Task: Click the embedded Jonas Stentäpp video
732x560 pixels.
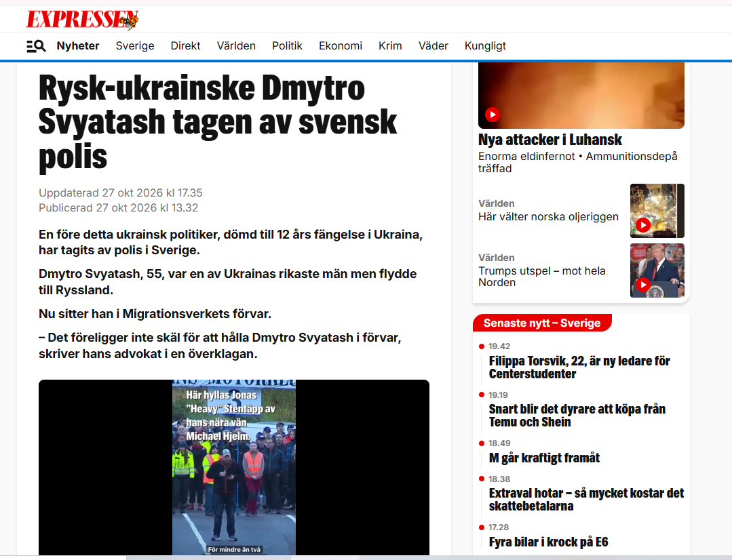Action: (234, 468)
